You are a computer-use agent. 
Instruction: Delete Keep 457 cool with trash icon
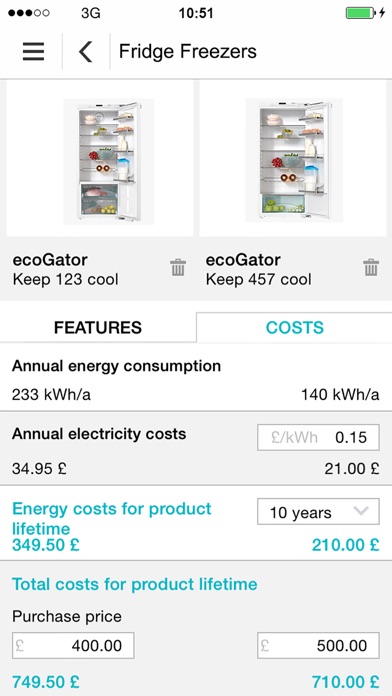pos(371,268)
